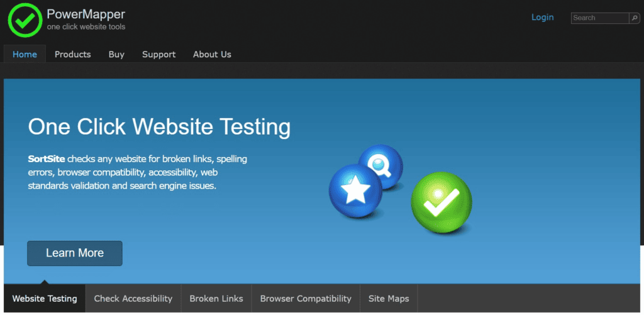Click the green checkmark PowerMapper logo
This screenshot has height=315, width=644.
[25, 21]
